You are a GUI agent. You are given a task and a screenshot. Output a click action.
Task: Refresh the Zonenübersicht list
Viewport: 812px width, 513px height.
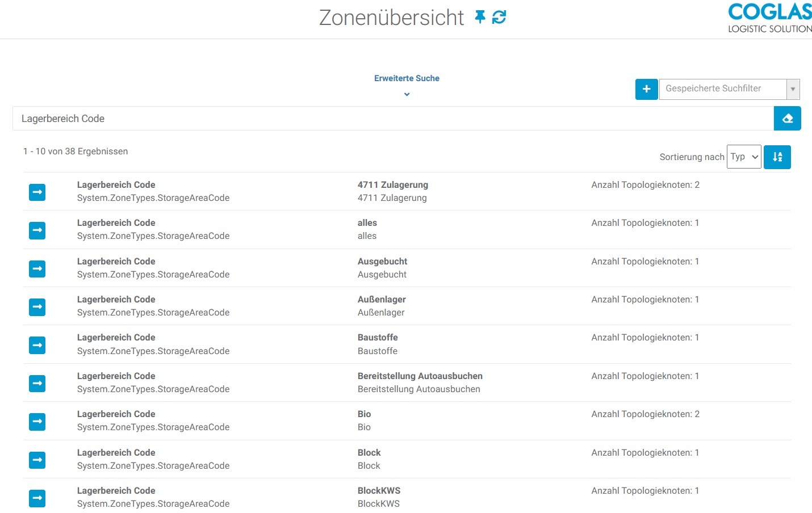(499, 17)
